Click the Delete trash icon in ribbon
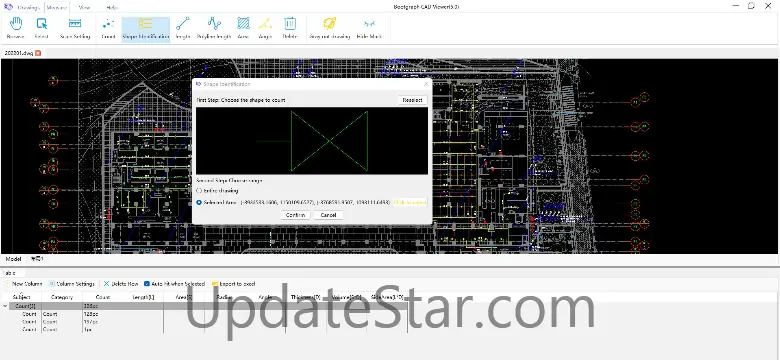 point(290,28)
